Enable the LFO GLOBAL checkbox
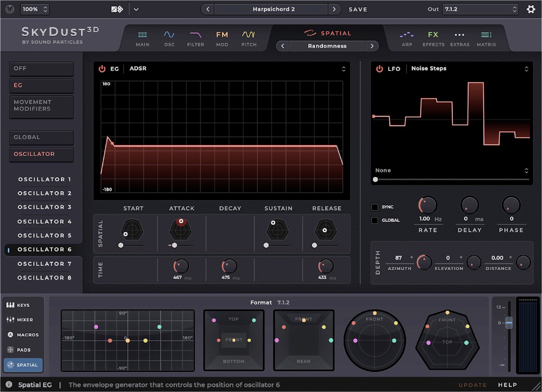Image resolution: width=542 pixels, height=392 pixels. [x=375, y=221]
